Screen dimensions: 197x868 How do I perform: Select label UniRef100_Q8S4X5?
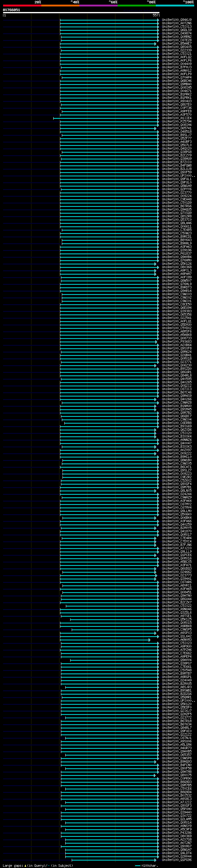point(177,47)
